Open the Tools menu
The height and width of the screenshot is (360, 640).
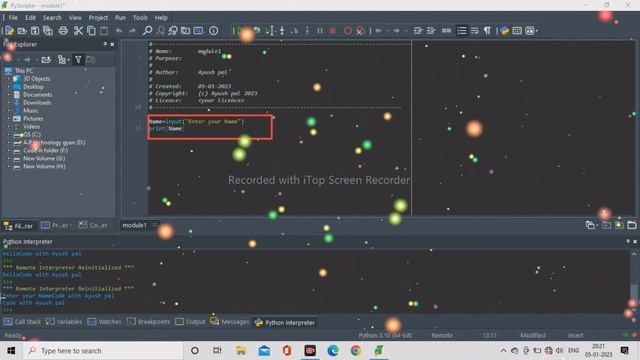[x=140, y=18]
